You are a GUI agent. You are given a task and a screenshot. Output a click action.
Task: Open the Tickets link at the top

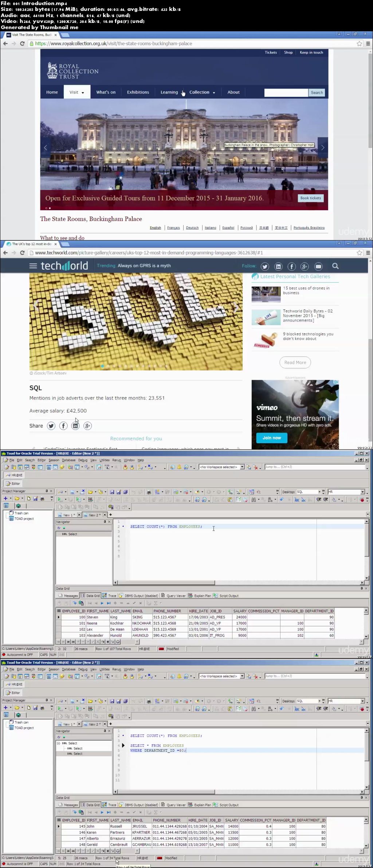coord(271,52)
